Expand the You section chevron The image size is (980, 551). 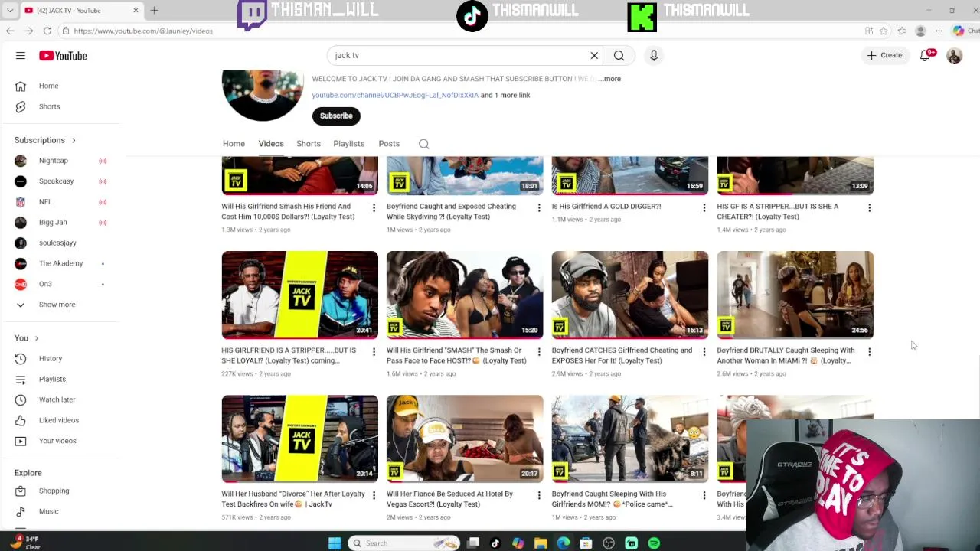click(36, 338)
